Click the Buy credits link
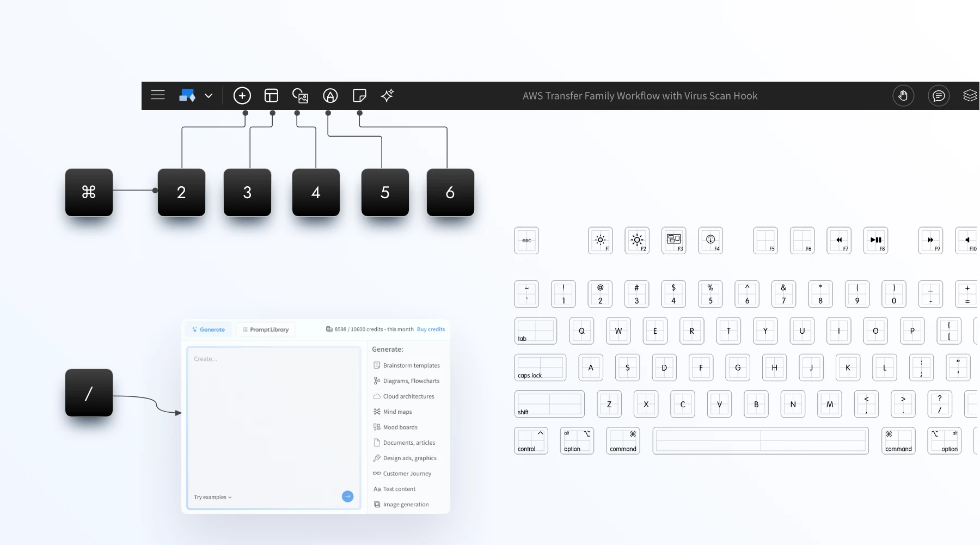The width and height of the screenshot is (980, 545). (431, 329)
